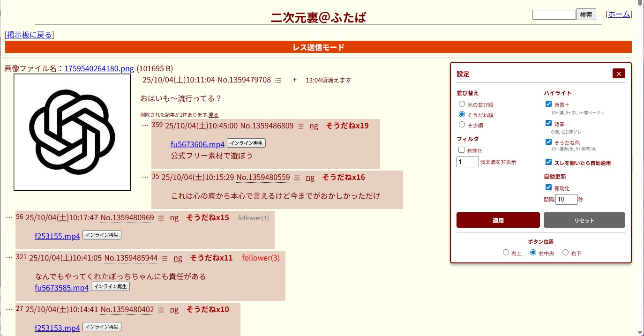Screen dimensions: 644x336
Task: Toggle the 背景＋ highlight checkbox
Action: pyautogui.click(x=548, y=104)
